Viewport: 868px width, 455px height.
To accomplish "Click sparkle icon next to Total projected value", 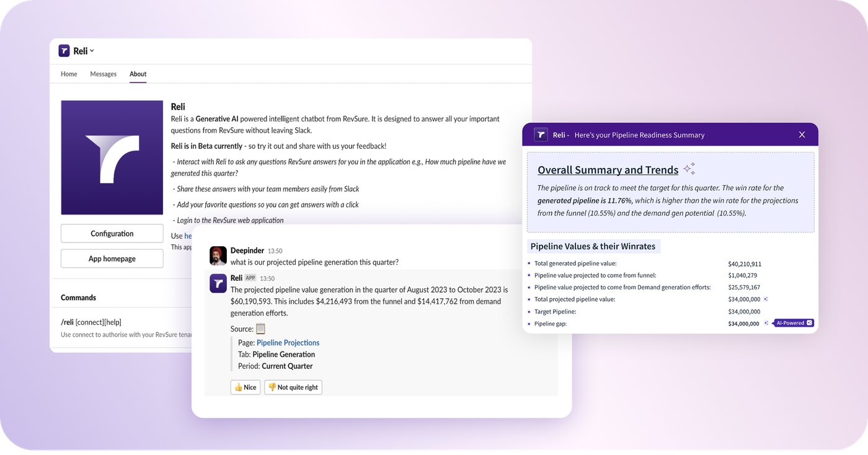I will [x=766, y=299].
